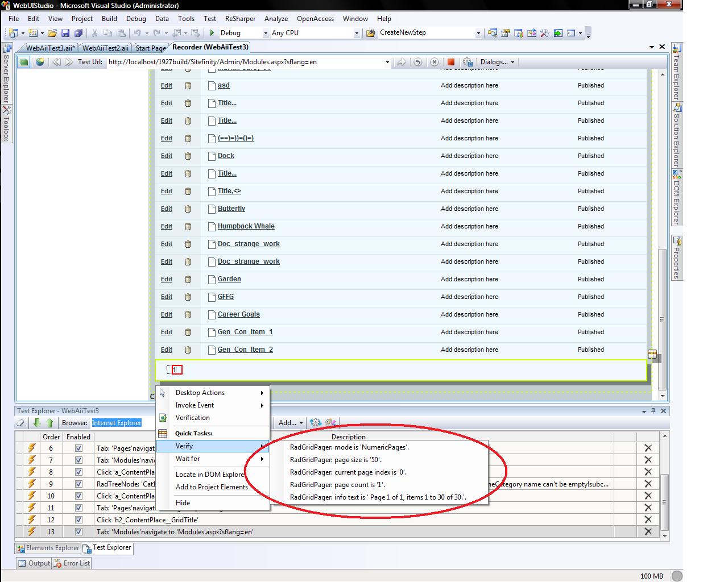Screen dimensions: 728x582
Task: Click Edit link for 'Dock' row
Action: tap(166, 156)
